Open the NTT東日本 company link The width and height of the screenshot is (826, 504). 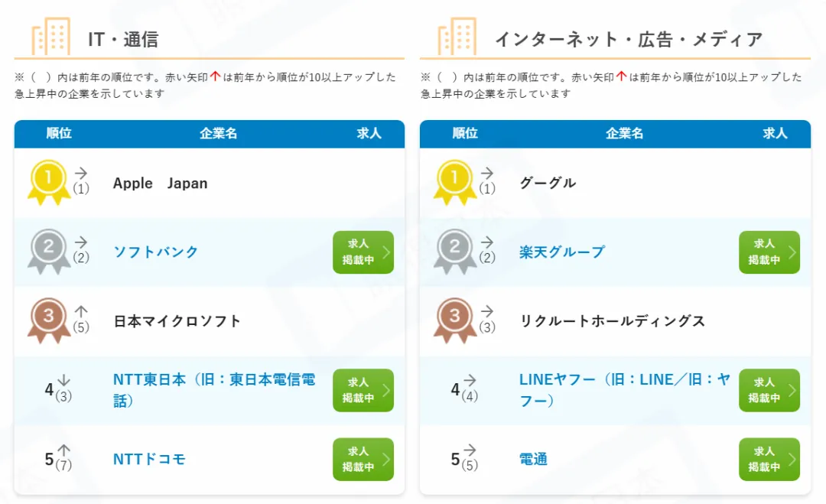[x=214, y=390]
